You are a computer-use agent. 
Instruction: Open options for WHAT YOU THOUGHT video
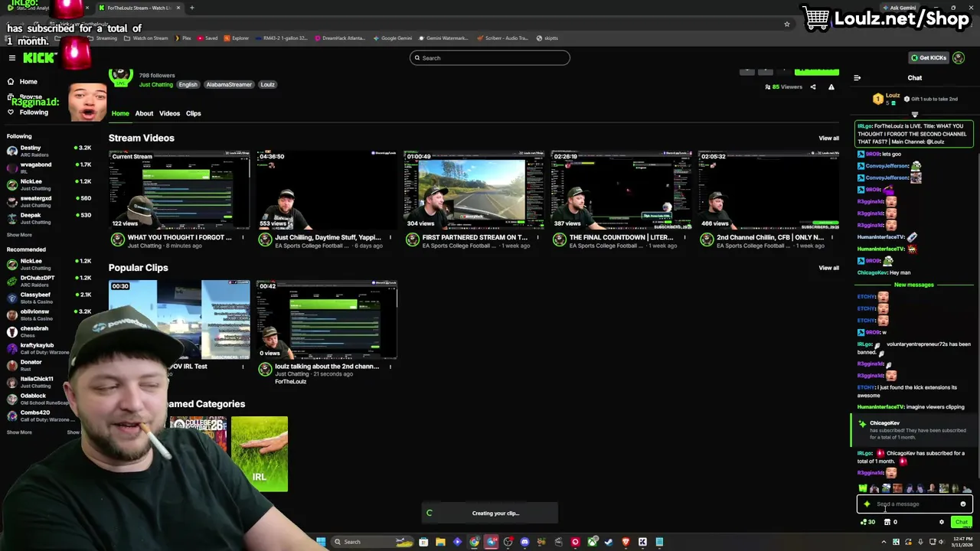(x=243, y=237)
